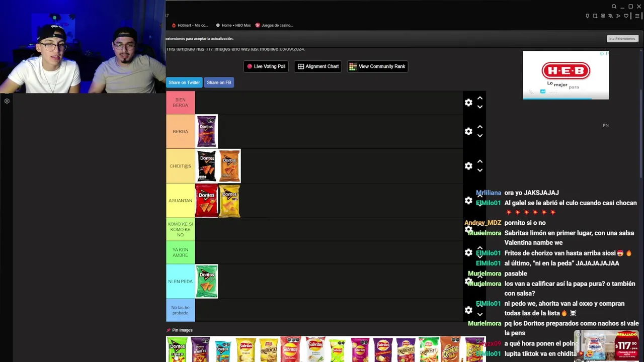The height and width of the screenshot is (362, 644).
Task: Select yellow Doritos bag in AGUANTAN tier
Action: pos(229,201)
